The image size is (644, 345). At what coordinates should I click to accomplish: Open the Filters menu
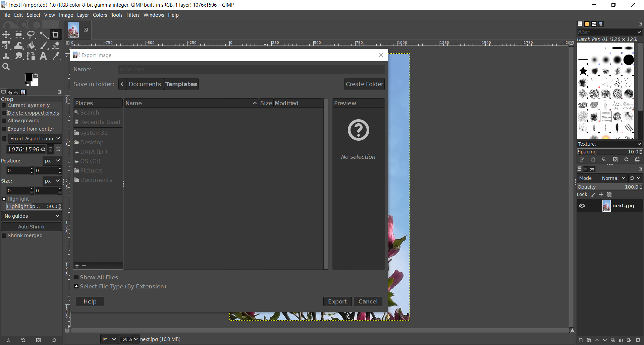click(133, 15)
